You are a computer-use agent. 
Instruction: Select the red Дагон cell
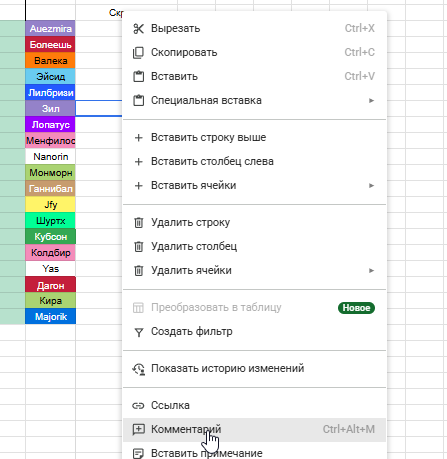coord(50,285)
